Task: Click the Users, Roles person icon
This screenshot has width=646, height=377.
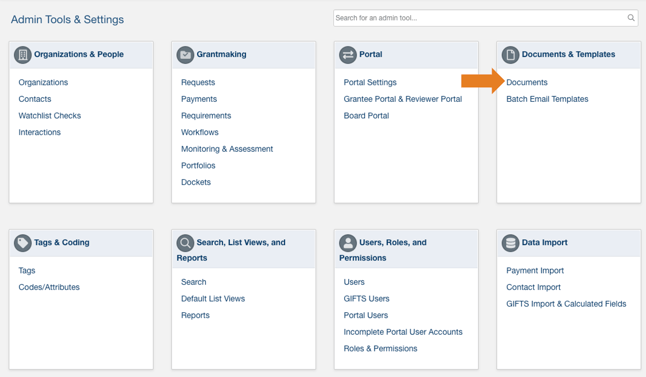Action: click(348, 243)
